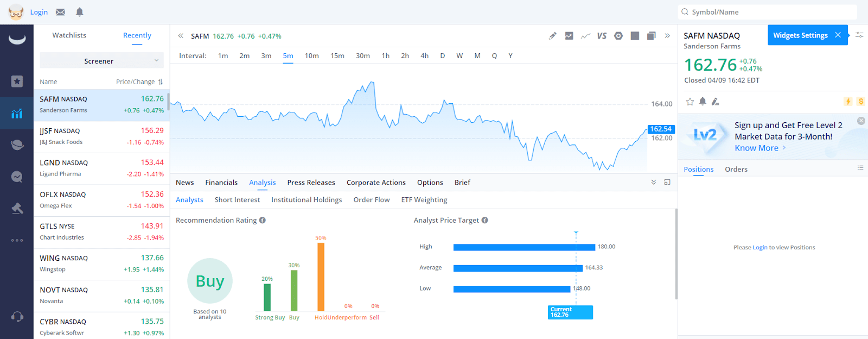Open the planet sidebar icon
The height and width of the screenshot is (339, 868).
[x=17, y=145]
